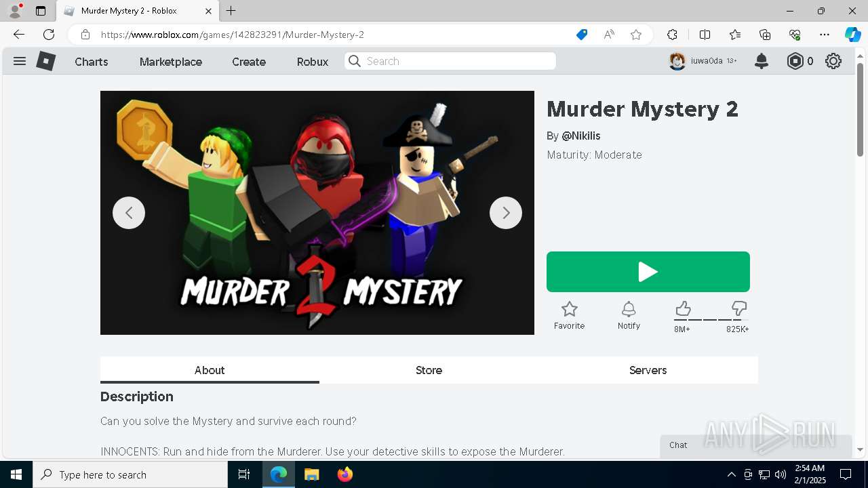Close the Murder Mystery 2 tab

[208, 11]
